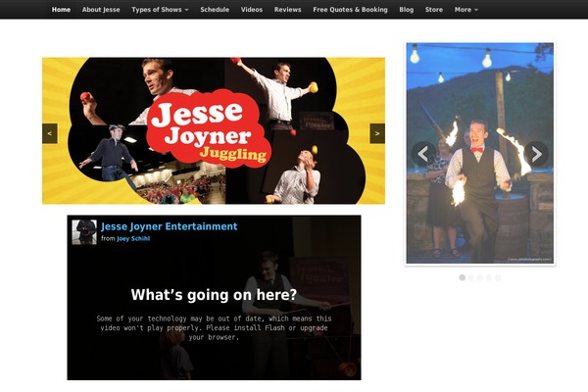Select the first gallery pagination dot
This screenshot has height=392, width=588.
[x=462, y=277]
